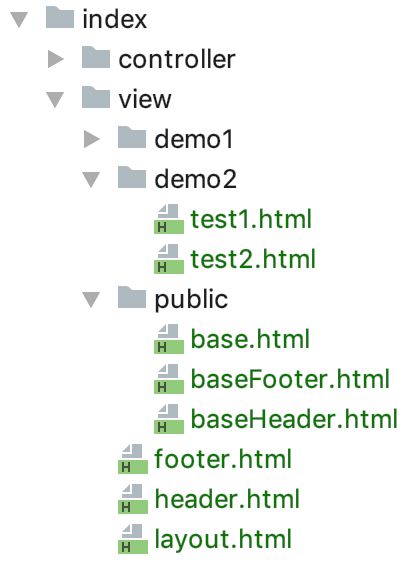Select the public folder label

click(191, 300)
